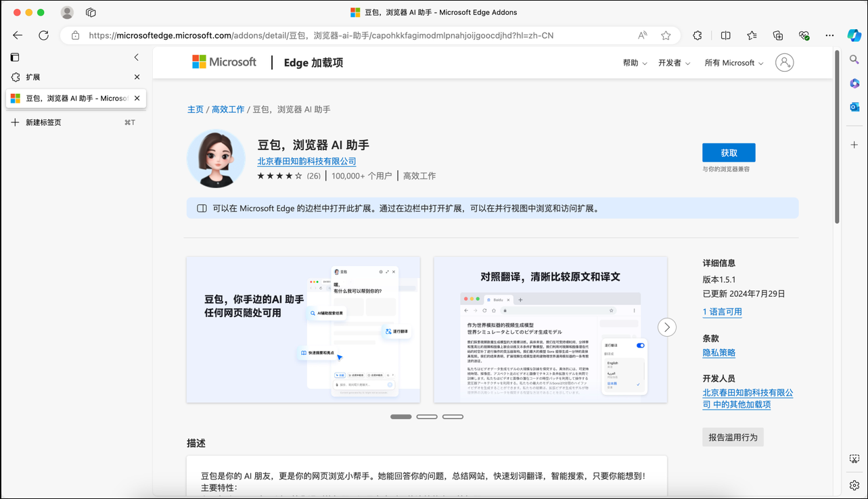Open the Favorites list icon
Image resolution: width=868 pixels, height=499 pixels.
tap(752, 35)
